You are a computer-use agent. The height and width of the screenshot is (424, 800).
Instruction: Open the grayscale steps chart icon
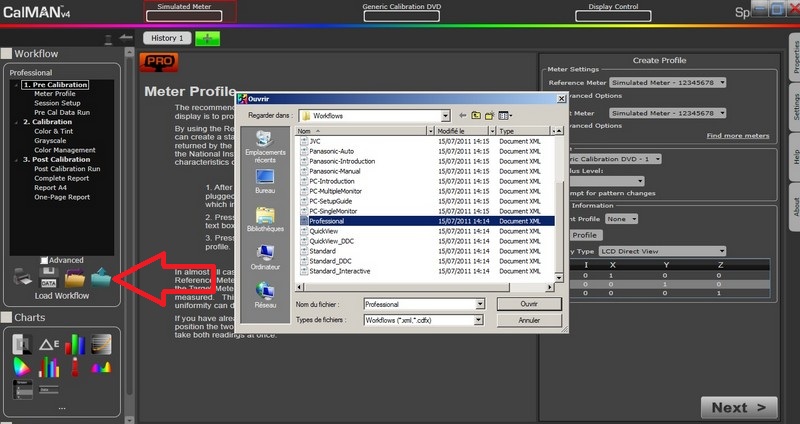pyautogui.click(x=22, y=344)
